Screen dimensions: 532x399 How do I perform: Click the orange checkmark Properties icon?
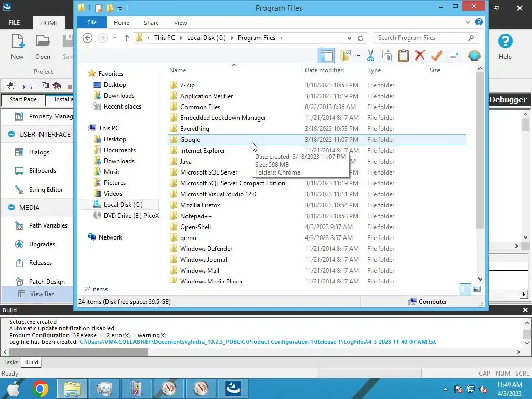tap(436, 56)
